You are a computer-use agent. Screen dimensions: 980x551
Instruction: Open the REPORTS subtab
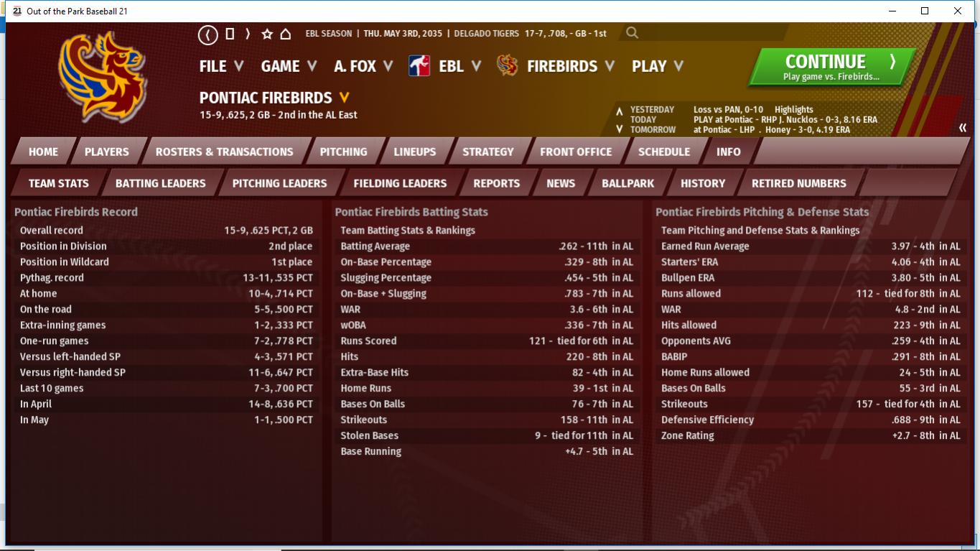click(497, 183)
